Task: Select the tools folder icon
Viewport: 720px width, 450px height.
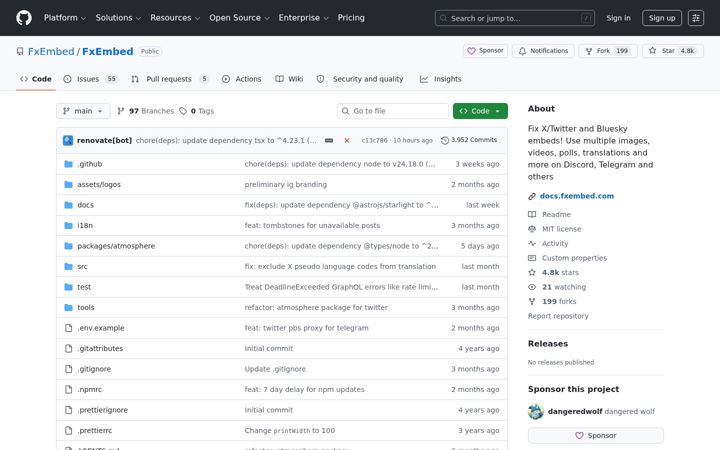Action: click(x=68, y=307)
